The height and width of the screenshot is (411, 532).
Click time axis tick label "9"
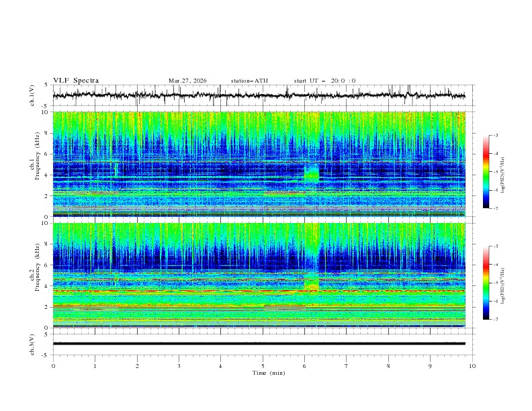430,366
